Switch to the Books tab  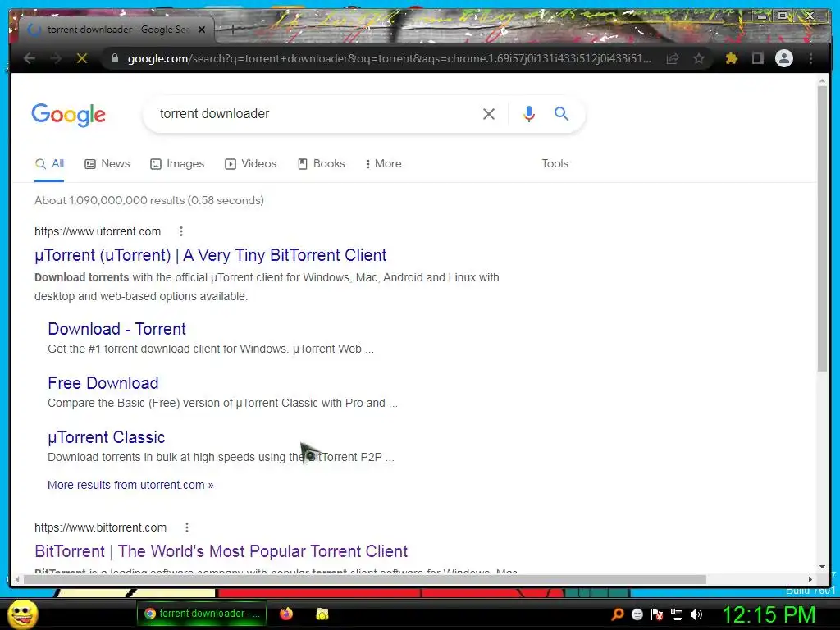click(322, 164)
